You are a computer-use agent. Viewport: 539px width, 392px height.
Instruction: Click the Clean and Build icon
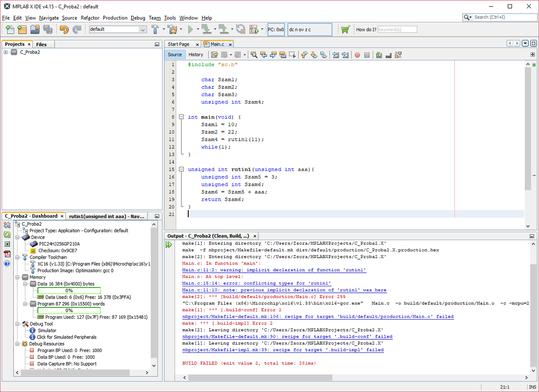pyautogui.click(x=172, y=29)
